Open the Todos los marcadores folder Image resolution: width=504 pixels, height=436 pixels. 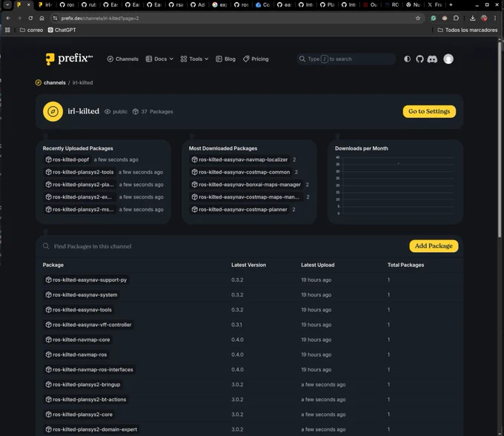click(x=468, y=30)
